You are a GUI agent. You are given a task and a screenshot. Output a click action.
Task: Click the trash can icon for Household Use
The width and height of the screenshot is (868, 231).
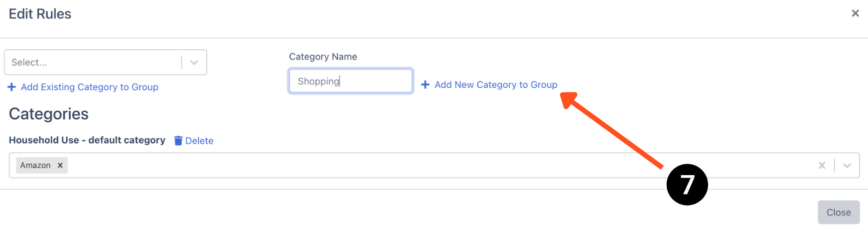click(178, 141)
